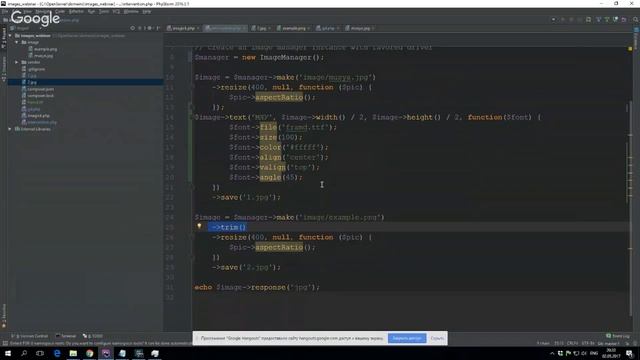Click the blue button in Hangouts sharing bar

pos(407,338)
